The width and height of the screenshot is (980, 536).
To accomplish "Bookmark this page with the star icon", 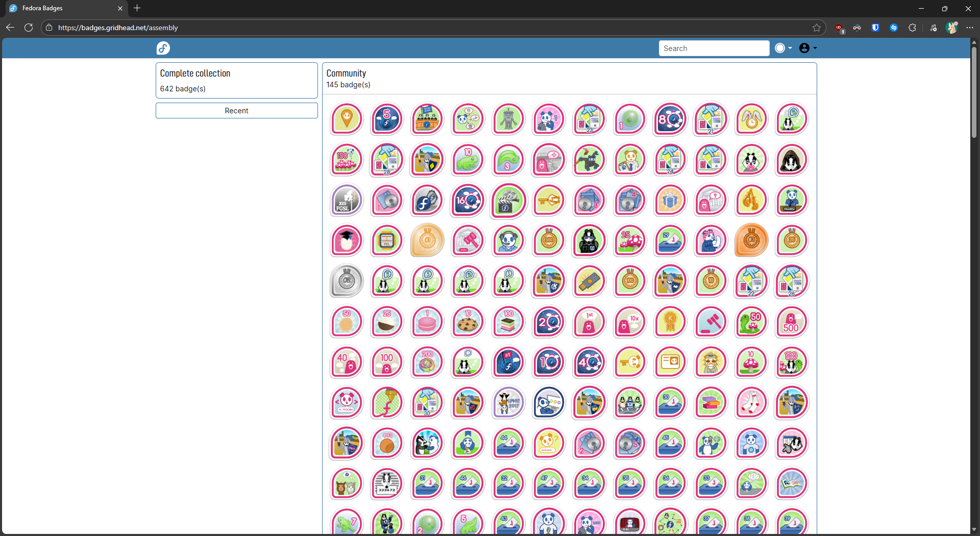I will (x=817, y=28).
